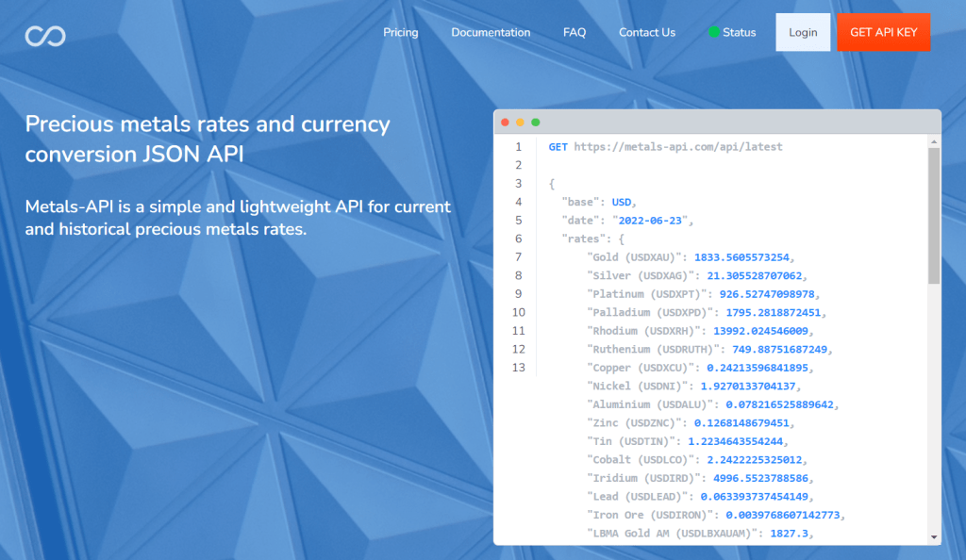Open the Pricing page

pos(400,33)
